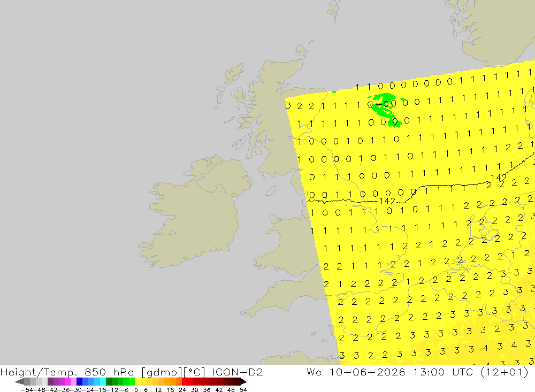Click the 'We' weekday abbreviation
This screenshot has width=535, height=392.
point(314,372)
